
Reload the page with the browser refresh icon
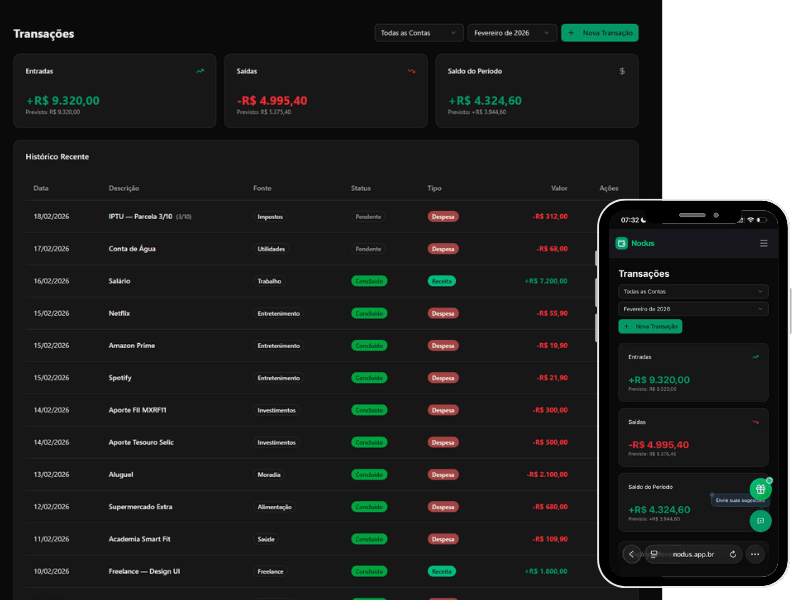pyautogui.click(x=733, y=554)
